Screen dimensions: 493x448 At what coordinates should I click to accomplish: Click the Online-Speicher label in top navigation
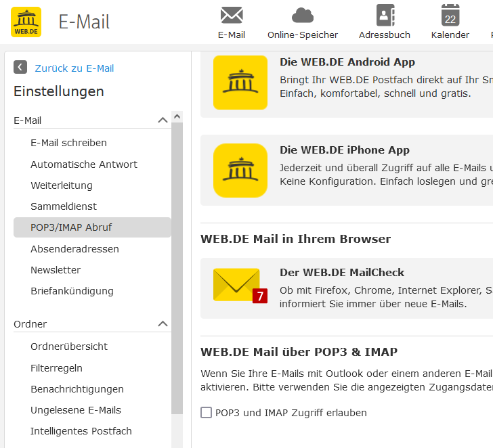click(x=303, y=35)
